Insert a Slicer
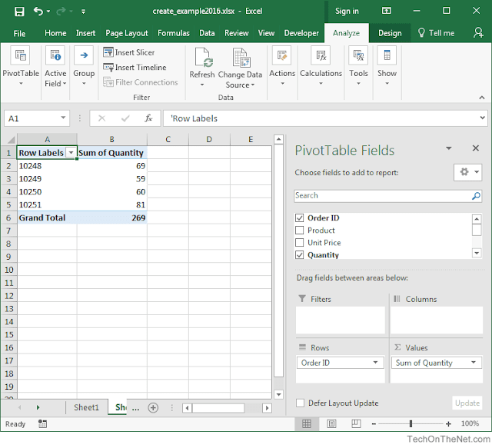Viewport: 492px width, 448px height. 129,52
